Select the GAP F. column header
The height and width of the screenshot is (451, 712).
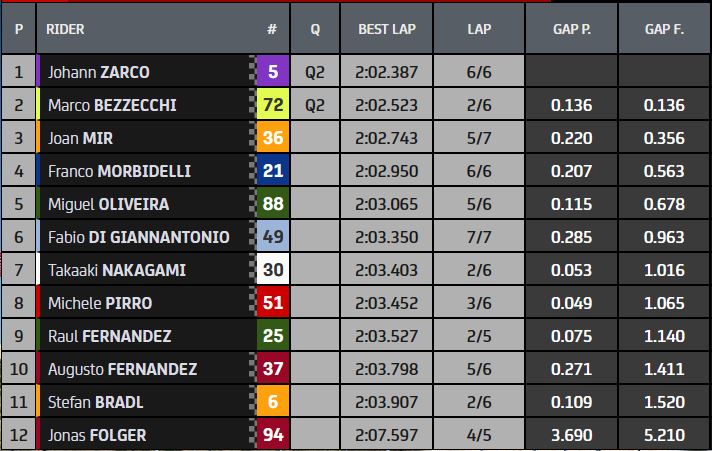tap(664, 29)
